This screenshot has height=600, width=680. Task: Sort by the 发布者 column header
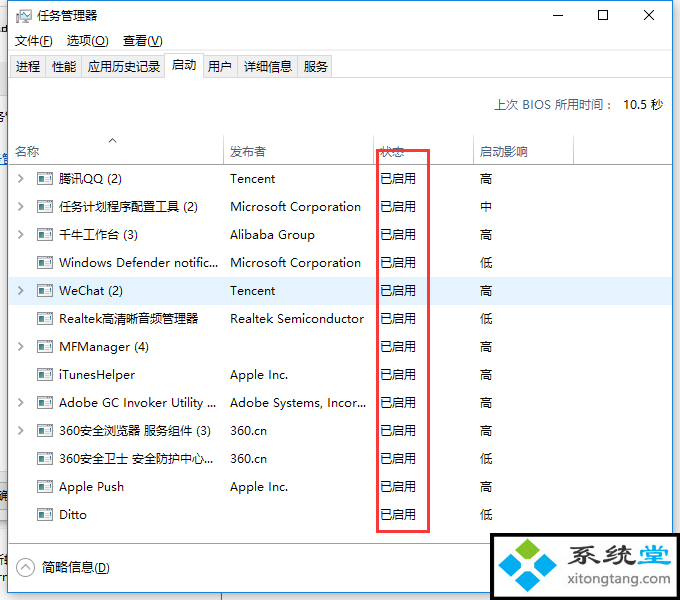click(x=298, y=150)
